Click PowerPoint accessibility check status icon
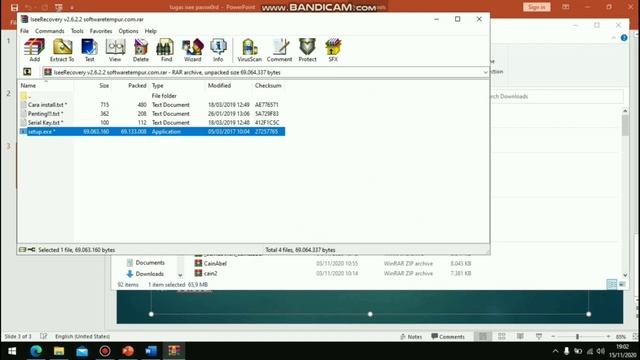 click(43, 336)
